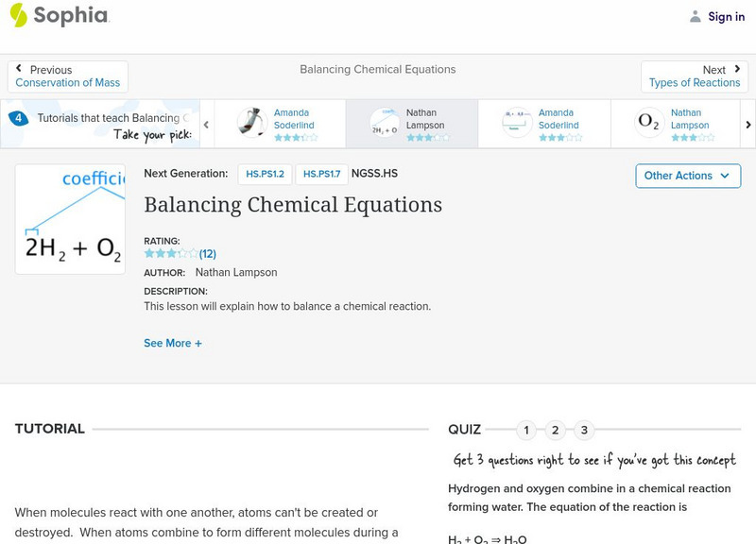The height and width of the screenshot is (544, 756).
Task: Open the Other Actions dropdown
Action: (687, 176)
